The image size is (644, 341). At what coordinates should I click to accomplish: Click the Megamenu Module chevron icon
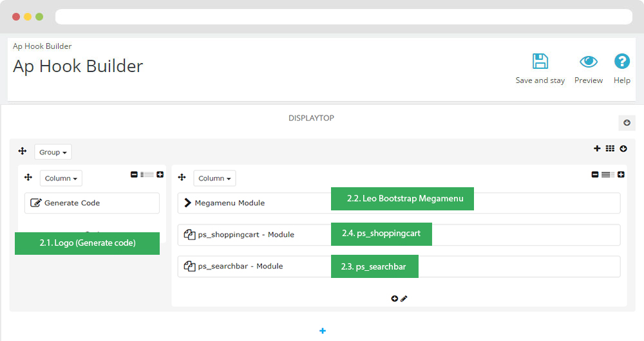click(187, 203)
